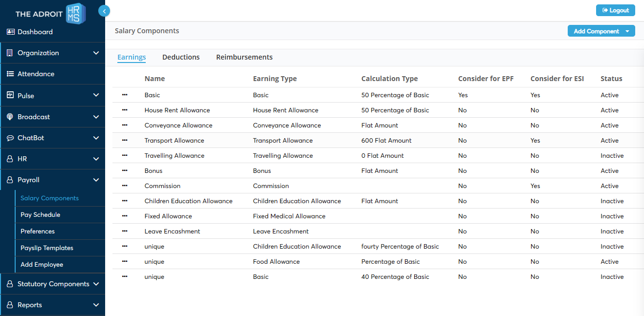The height and width of the screenshot is (316, 644).
Task: Open three-dot menu for Travelling Allowance
Action: click(125, 155)
